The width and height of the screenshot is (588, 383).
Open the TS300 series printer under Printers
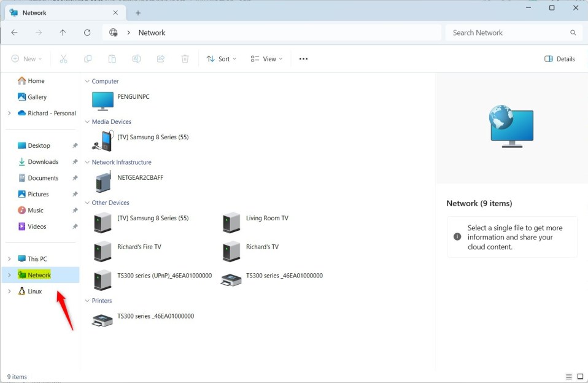pos(102,320)
